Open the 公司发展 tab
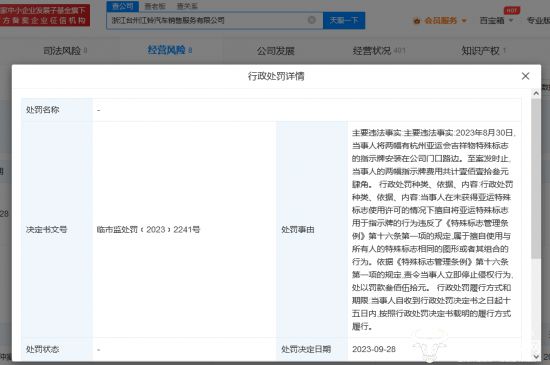 [275, 51]
